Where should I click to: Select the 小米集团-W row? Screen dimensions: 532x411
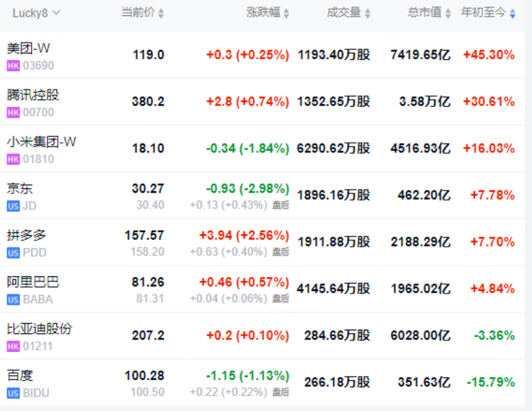(262, 149)
